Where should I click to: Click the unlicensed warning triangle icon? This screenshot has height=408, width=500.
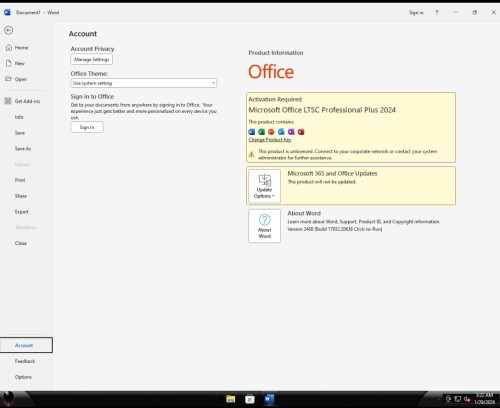pyautogui.click(x=251, y=154)
